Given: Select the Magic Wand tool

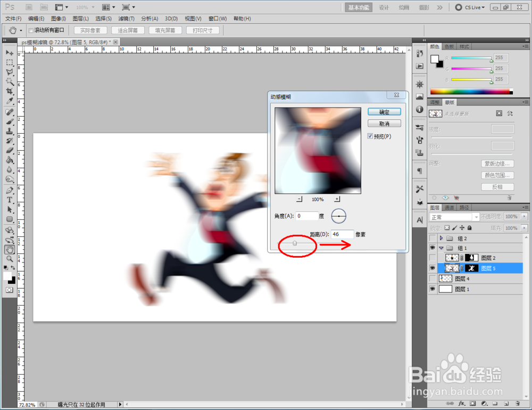Looking at the screenshot, I should pos(10,81).
